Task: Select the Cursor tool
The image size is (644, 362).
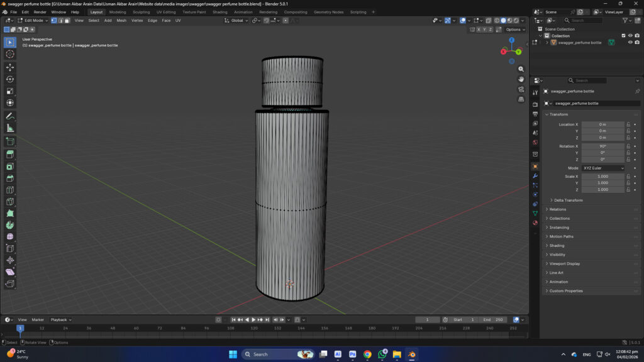Action: tap(10, 54)
